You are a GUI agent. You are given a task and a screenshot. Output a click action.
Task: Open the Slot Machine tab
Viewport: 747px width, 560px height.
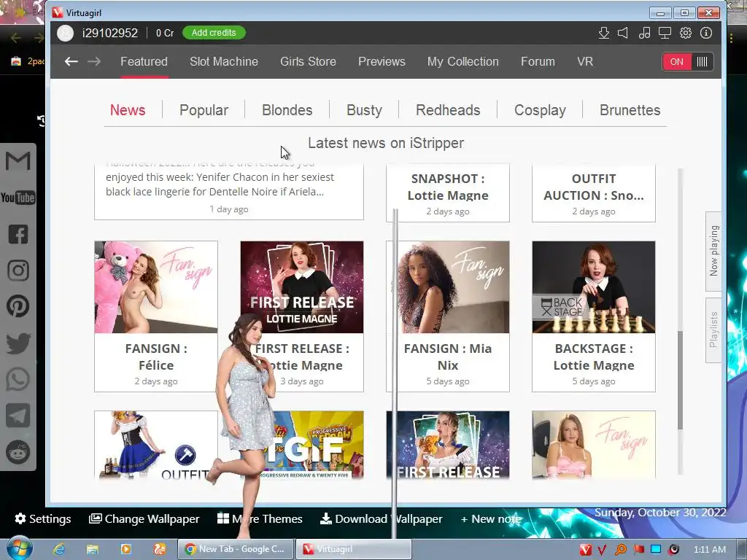[x=224, y=61]
